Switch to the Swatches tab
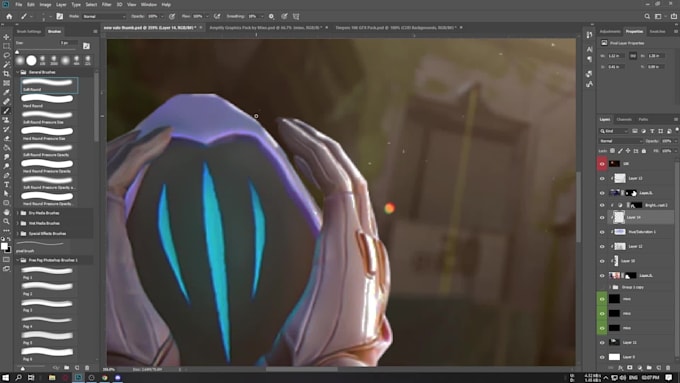 point(657,31)
